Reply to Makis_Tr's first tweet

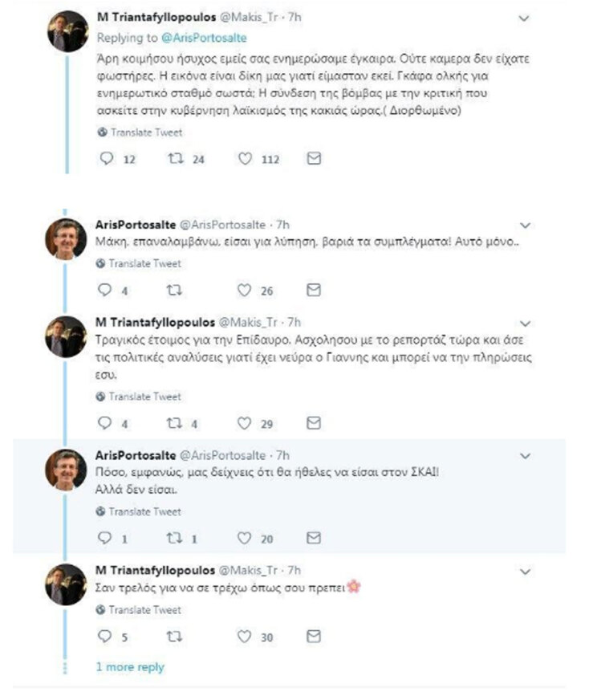[x=105, y=159]
